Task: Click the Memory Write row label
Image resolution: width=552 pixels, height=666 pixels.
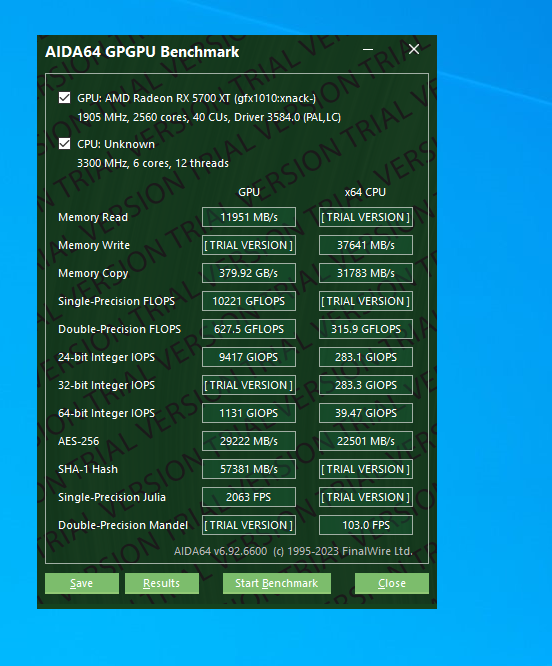Action: [94, 245]
